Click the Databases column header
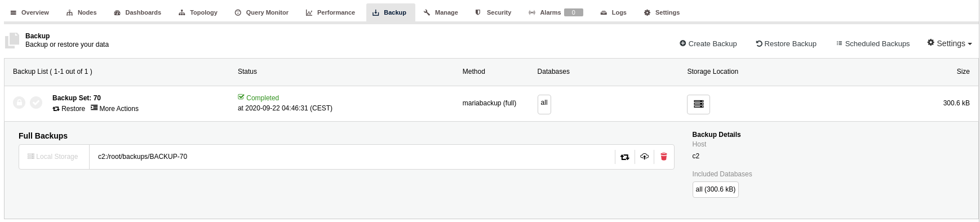Viewport: 980px width, 222px height. coord(553,72)
